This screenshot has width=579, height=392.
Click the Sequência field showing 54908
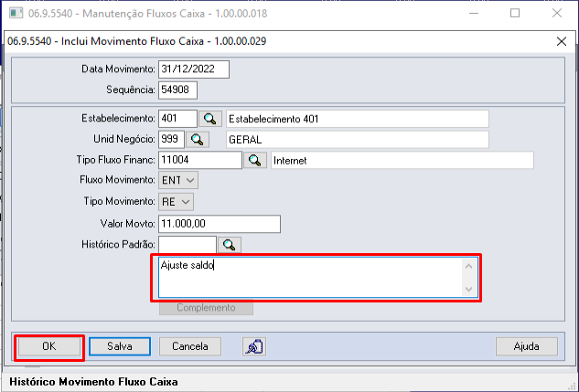click(x=178, y=90)
